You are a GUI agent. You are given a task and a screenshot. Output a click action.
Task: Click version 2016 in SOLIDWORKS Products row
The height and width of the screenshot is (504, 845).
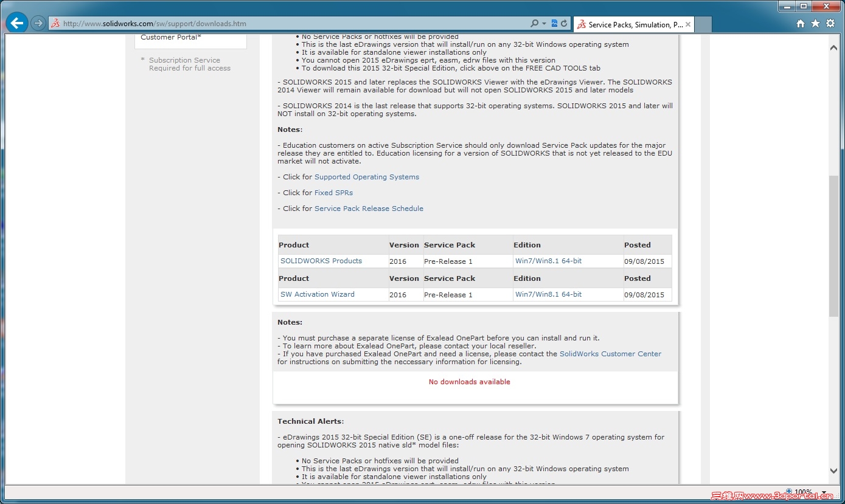(398, 261)
